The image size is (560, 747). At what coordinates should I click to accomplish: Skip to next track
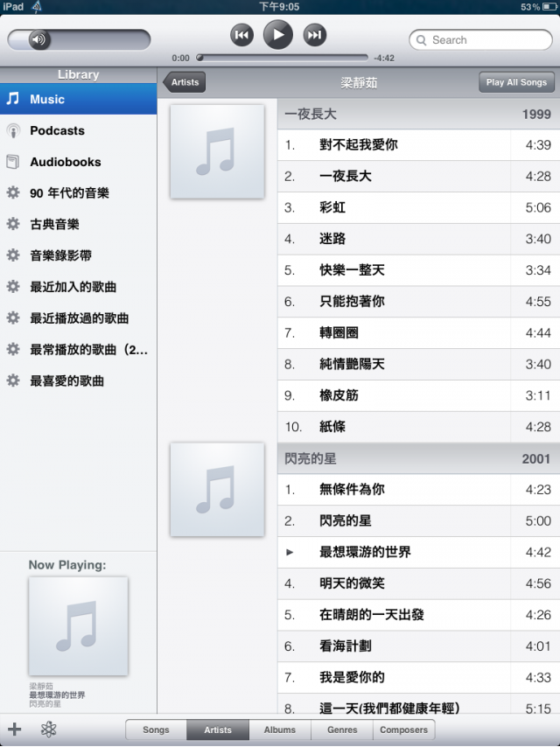(x=314, y=35)
